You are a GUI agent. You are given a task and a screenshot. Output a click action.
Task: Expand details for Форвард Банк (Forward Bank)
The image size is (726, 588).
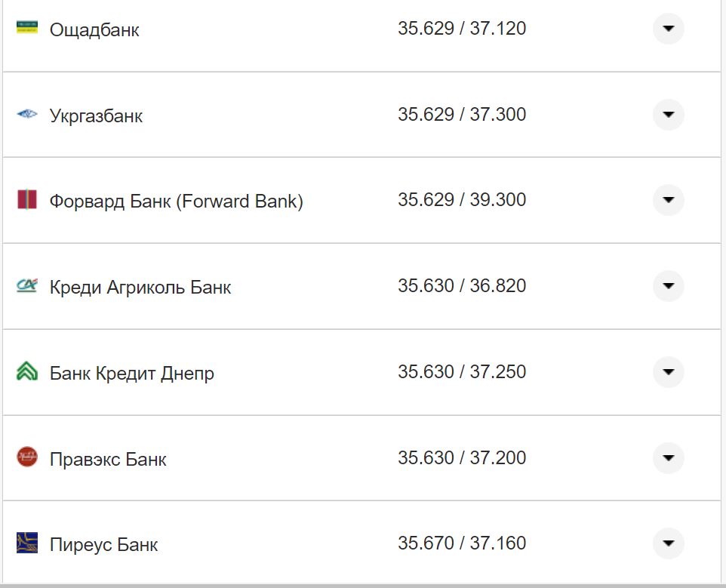click(668, 201)
